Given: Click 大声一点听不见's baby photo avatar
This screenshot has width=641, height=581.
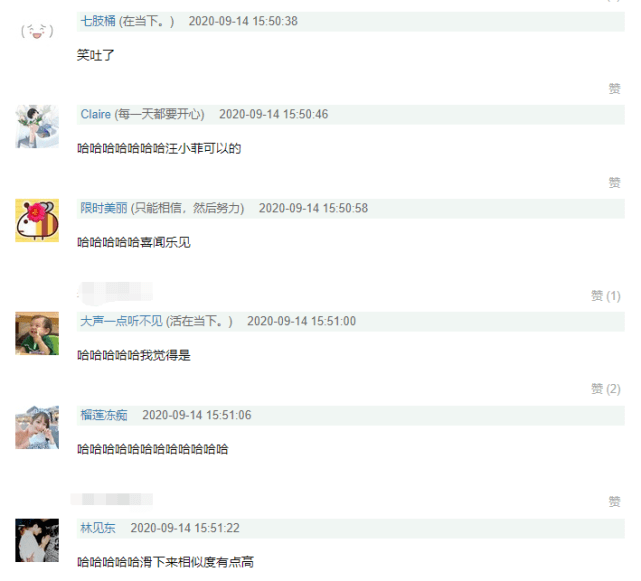Looking at the screenshot, I should point(37,334).
